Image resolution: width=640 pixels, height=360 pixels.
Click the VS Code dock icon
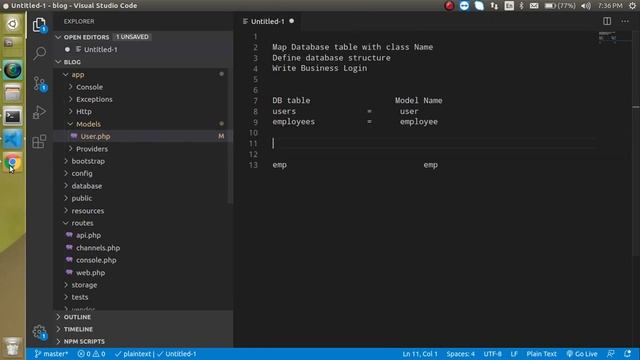(13, 140)
